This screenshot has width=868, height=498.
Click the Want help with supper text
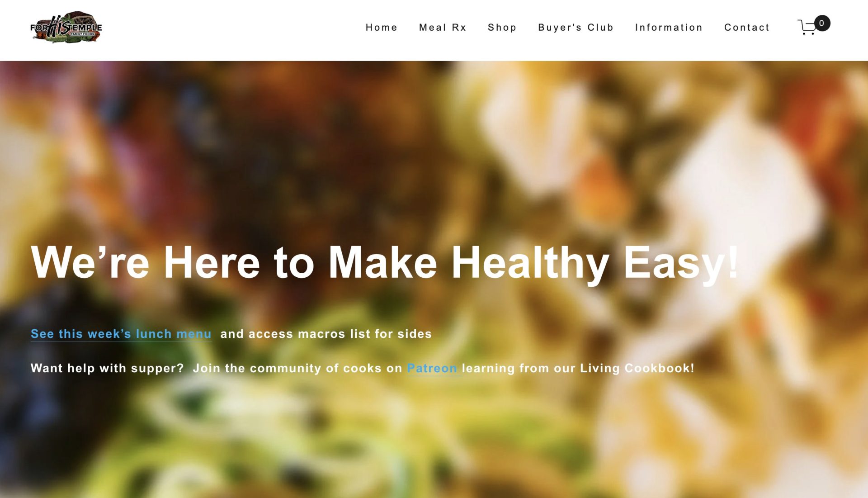[x=107, y=368]
